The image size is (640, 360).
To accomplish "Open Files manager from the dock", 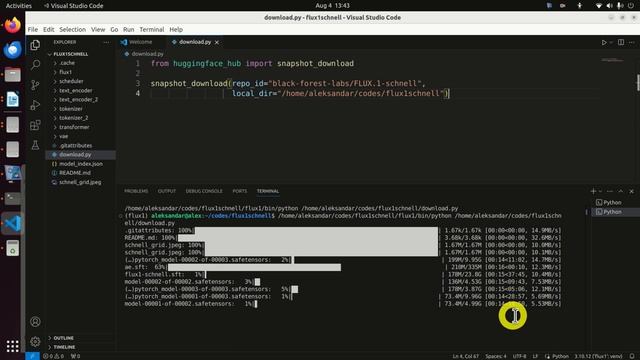I will pos(12,75).
